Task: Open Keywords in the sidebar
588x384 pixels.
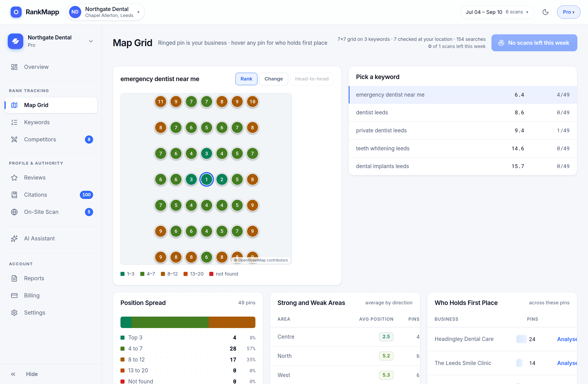Action: tap(51, 122)
